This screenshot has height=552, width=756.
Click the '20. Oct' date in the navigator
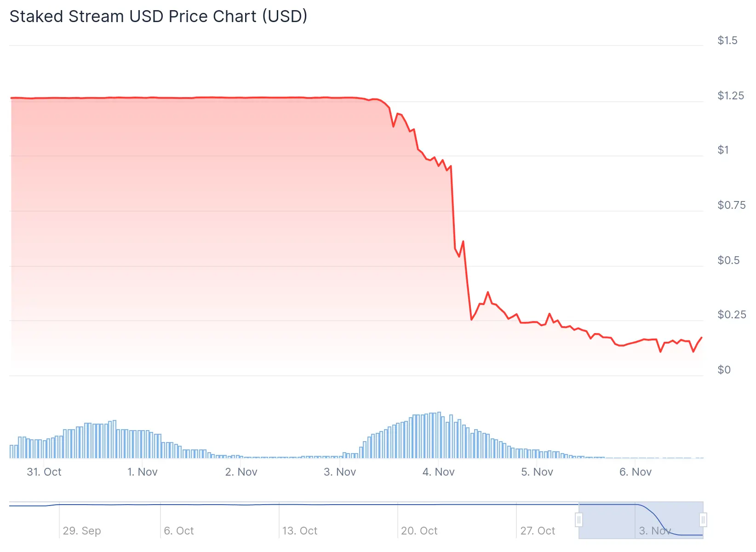click(419, 531)
